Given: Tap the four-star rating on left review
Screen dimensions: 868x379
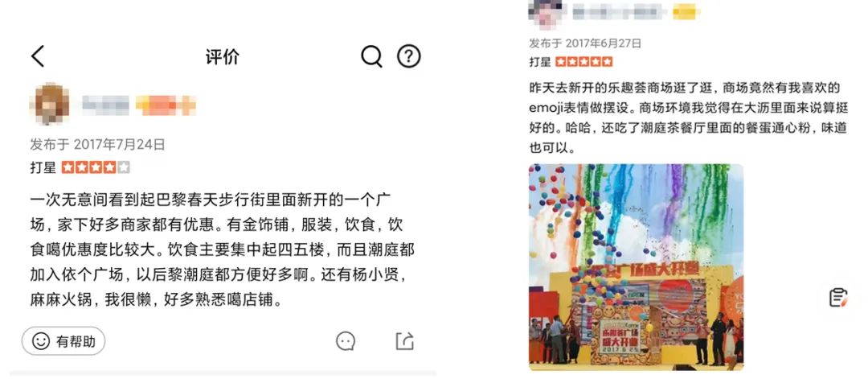Looking at the screenshot, I should tap(95, 167).
